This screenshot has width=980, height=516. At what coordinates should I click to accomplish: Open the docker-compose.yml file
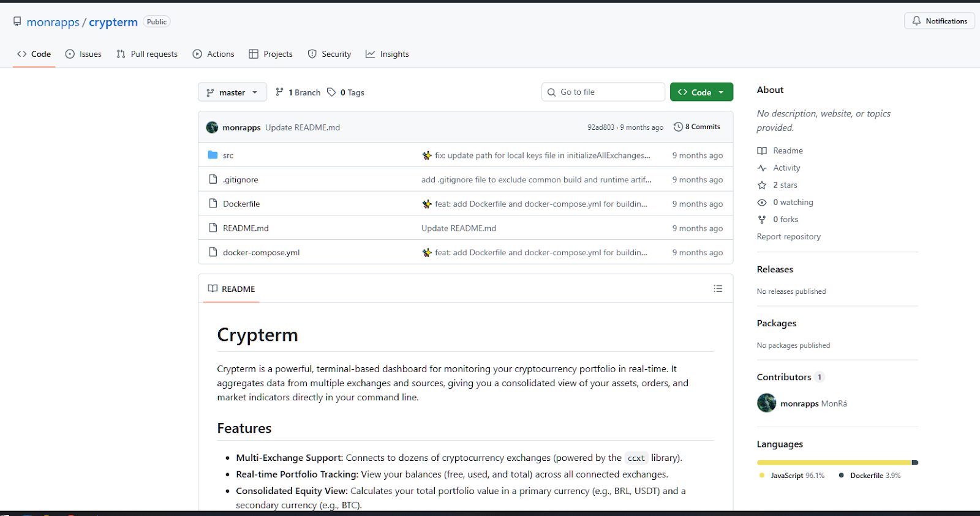(x=261, y=252)
